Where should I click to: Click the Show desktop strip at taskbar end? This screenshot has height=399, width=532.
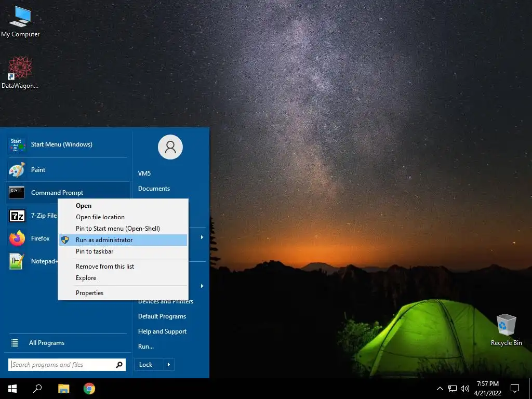(530, 389)
